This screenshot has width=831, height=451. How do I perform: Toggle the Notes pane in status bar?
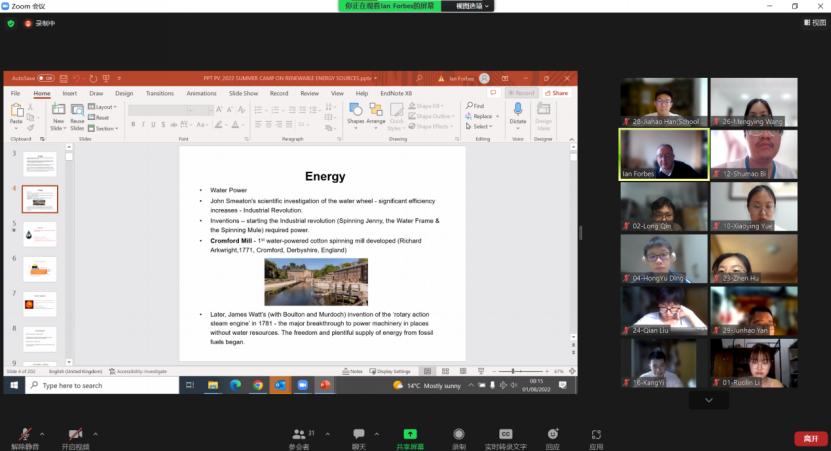tap(353, 371)
